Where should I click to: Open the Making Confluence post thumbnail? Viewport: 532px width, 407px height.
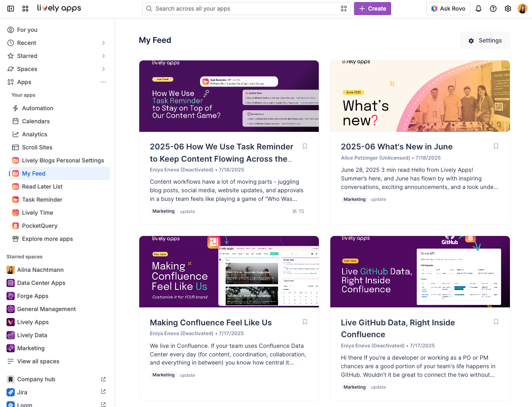click(x=229, y=272)
